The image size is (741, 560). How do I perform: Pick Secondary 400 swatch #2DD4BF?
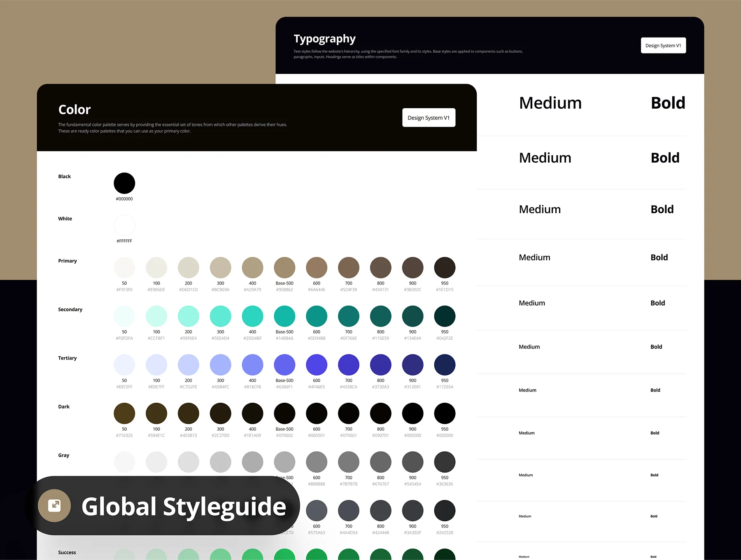click(252, 316)
